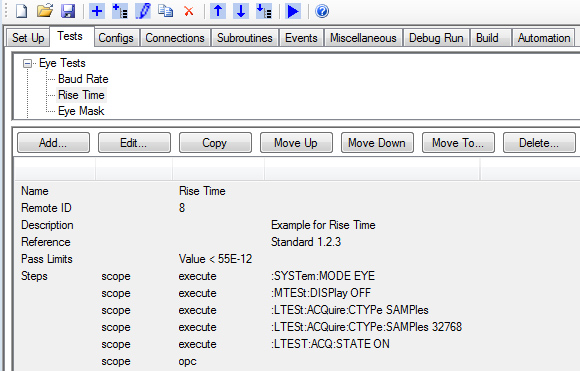Click the 'Steps' row label
580x371 pixels.
34,276
